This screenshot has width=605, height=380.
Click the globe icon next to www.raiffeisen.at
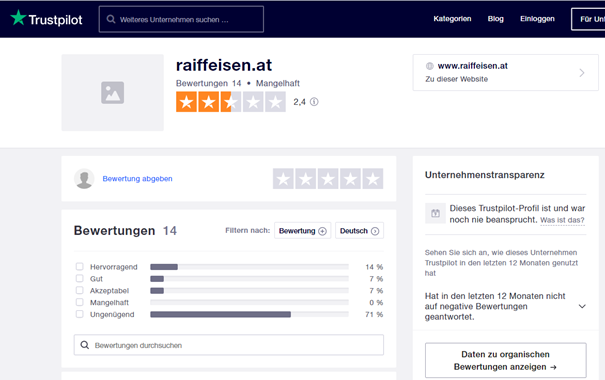(x=429, y=66)
